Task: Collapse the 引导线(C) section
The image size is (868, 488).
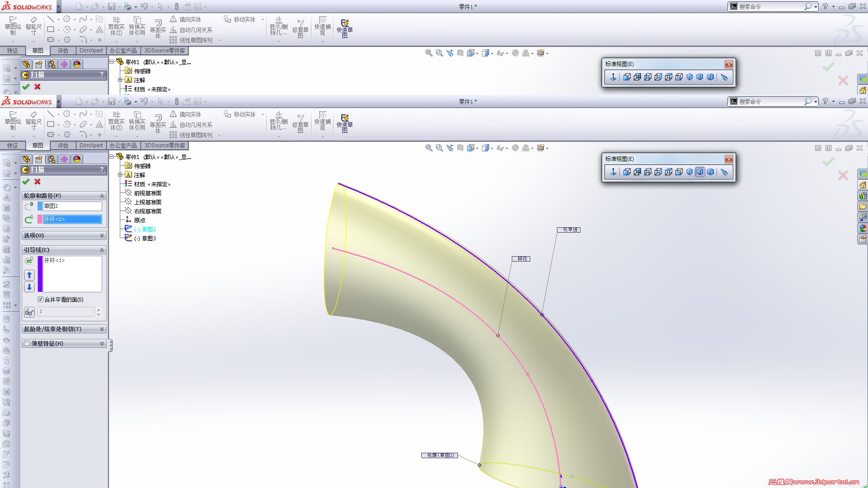Action: pyautogui.click(x=102, y=250)
